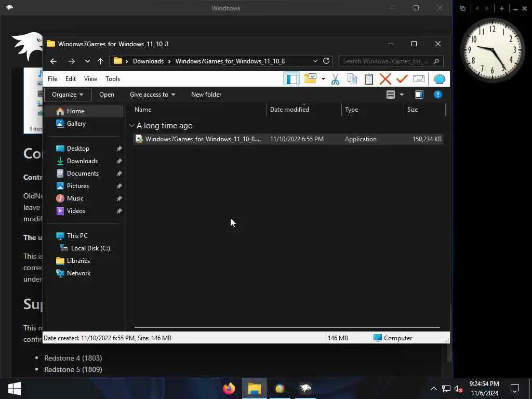
Task: Click the blue shell icon in the toolbar
Action: point(440,79)
